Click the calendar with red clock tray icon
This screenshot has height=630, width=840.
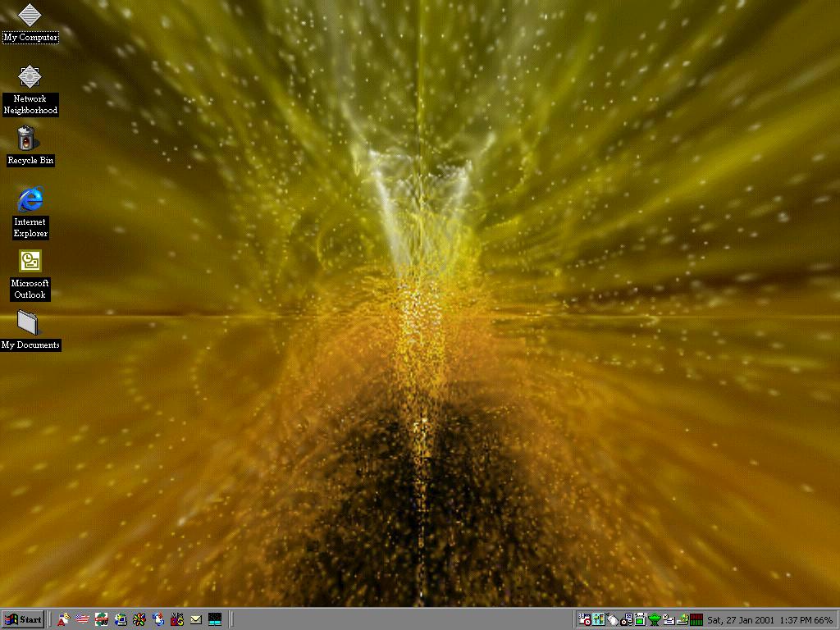point(585,619)
